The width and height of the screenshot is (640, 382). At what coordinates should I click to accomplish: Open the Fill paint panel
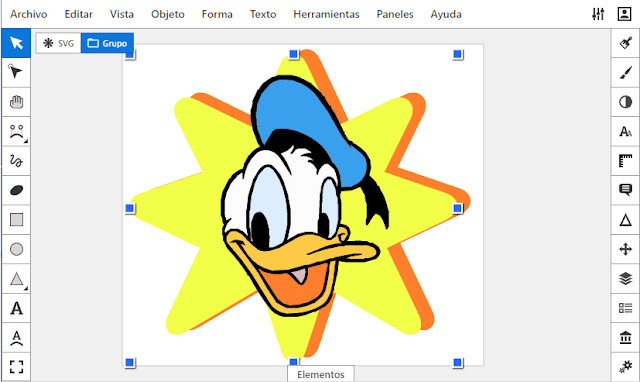625,43
